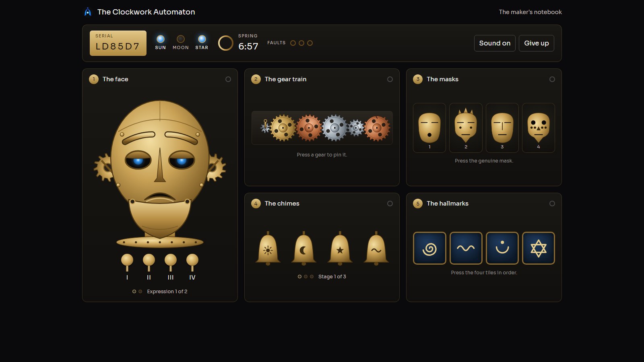
Task: Click the 'Stage 1 of 3' text
Action: [x=332, y=277]
